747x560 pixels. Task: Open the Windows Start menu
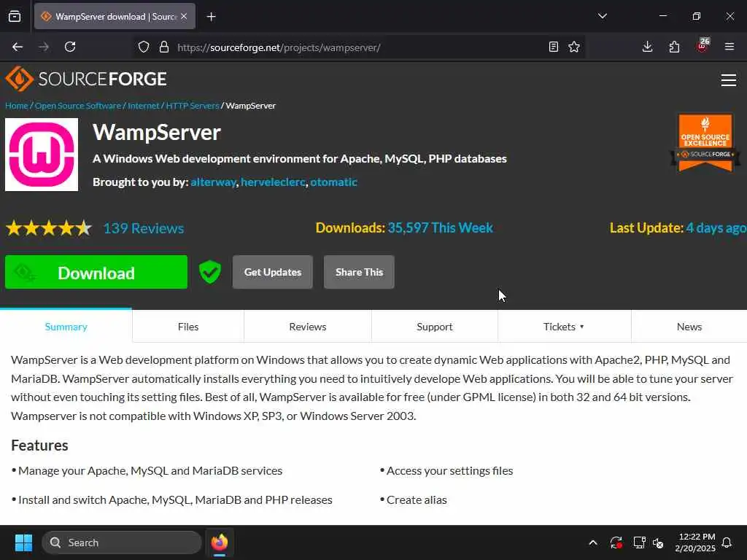click(23, 542)
